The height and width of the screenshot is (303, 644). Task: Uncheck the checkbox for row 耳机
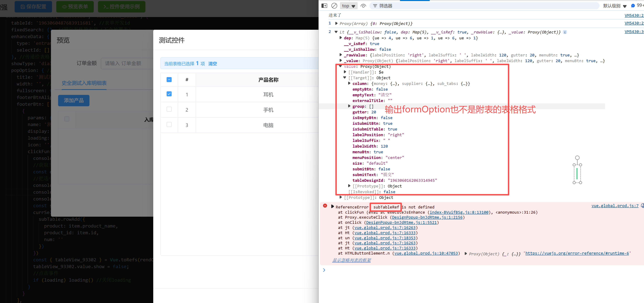[169, 94]
